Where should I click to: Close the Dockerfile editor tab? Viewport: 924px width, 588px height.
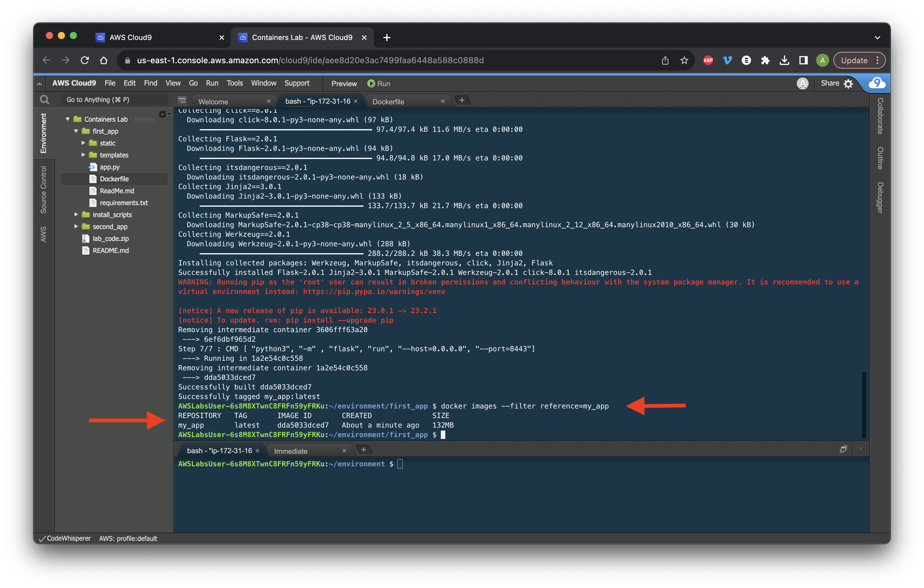442,101
